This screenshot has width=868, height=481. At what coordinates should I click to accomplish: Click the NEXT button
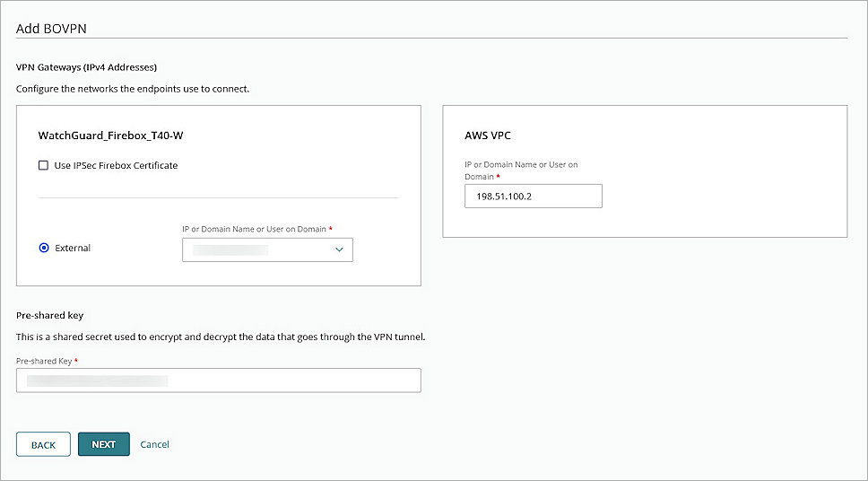(103, 444)
